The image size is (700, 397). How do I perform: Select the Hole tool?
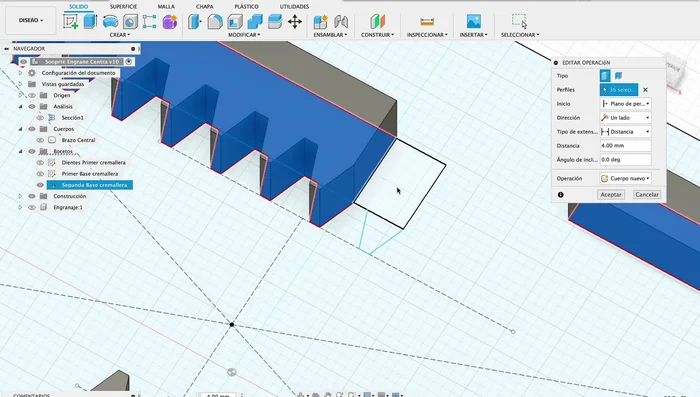[x=130, y=21]
